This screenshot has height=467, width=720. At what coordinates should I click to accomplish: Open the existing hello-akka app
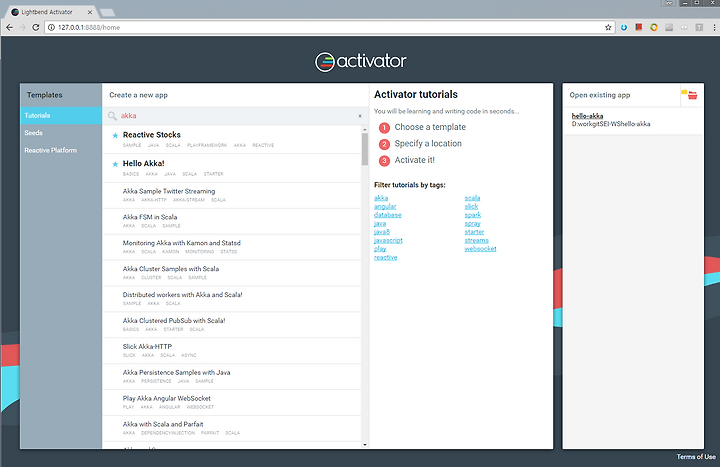[x=587, y=116]
